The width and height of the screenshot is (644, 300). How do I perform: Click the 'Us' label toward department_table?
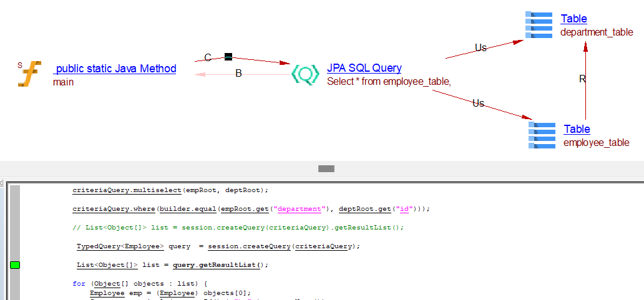(x=481, y=47)
